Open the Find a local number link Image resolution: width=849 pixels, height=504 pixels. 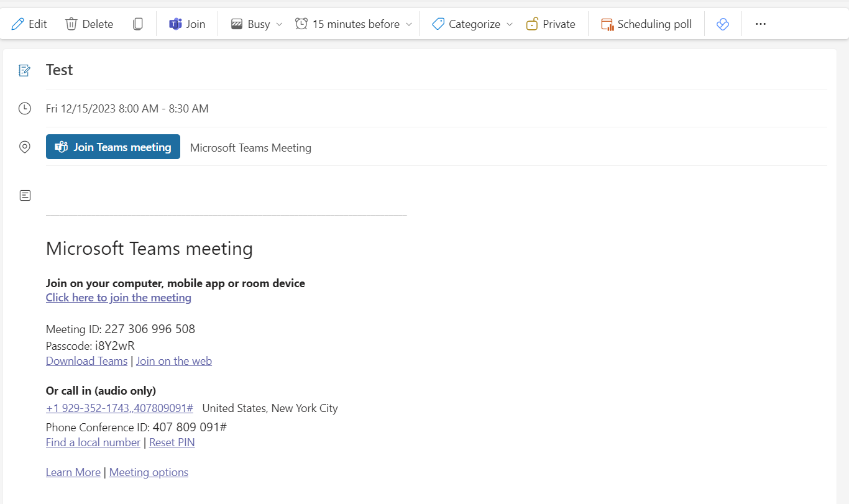point(93,442)
